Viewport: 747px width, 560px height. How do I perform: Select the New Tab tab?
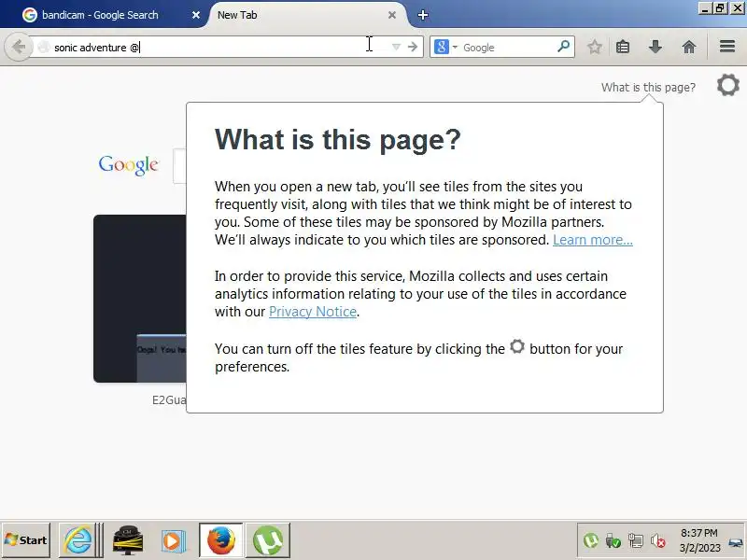click(305, 15)
